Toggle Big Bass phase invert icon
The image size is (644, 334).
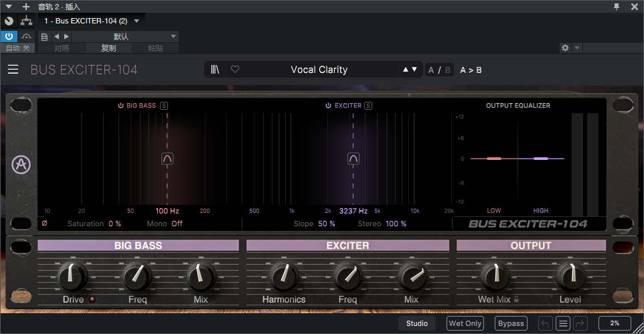44,223
